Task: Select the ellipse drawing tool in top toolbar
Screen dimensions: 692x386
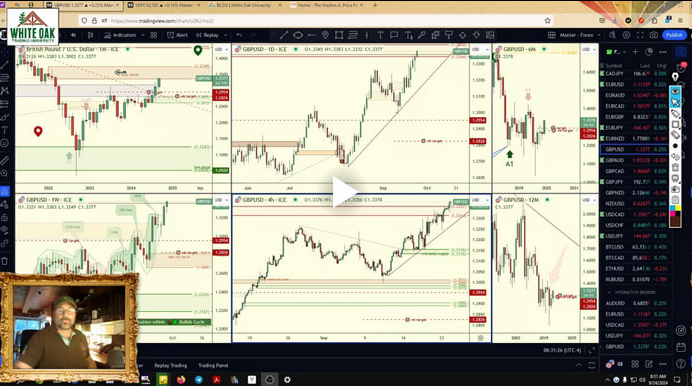Action: [298, 35]
